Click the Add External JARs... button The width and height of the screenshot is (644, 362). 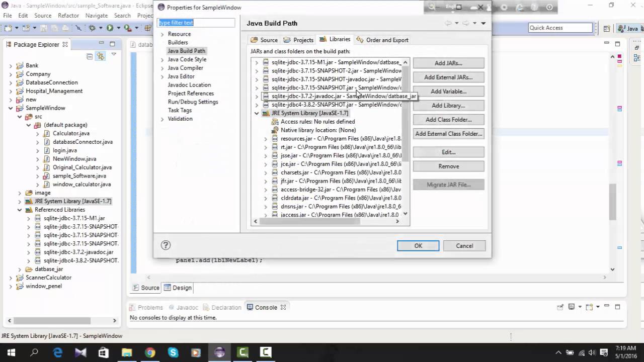point(448,77)
